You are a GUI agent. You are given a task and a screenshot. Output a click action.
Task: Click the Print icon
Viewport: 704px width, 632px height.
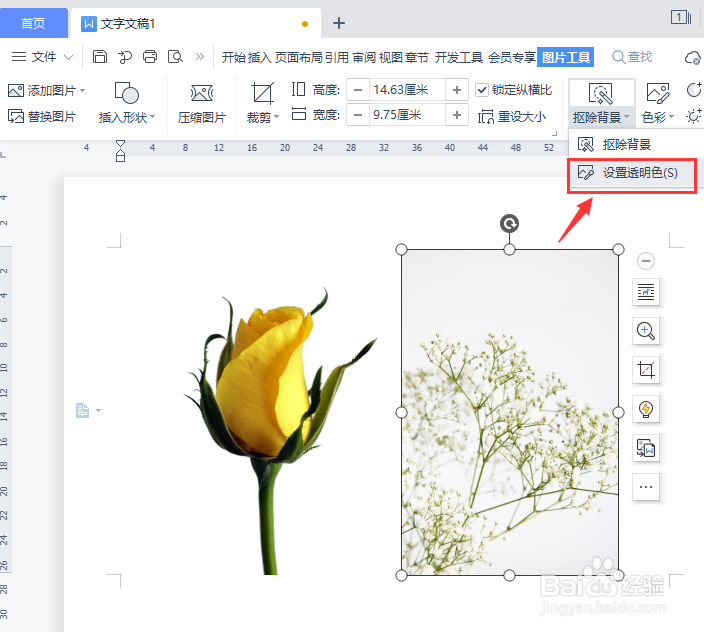click(x=150, y=57)
